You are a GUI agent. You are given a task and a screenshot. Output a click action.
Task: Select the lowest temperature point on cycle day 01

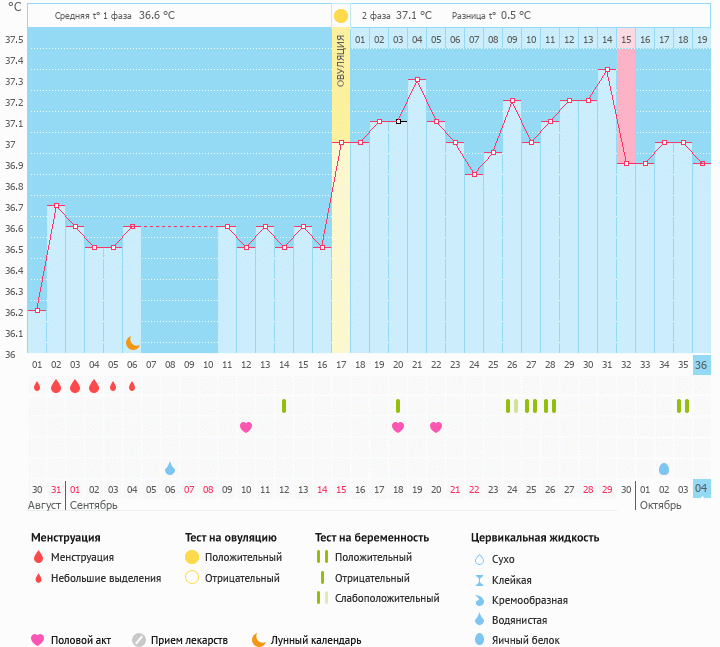pos(37,310)
